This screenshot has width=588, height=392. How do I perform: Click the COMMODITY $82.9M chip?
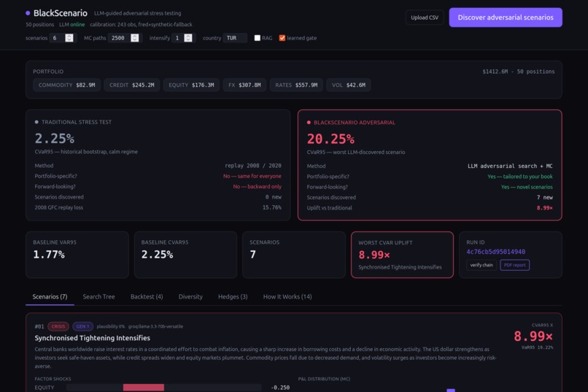(66, 85)
